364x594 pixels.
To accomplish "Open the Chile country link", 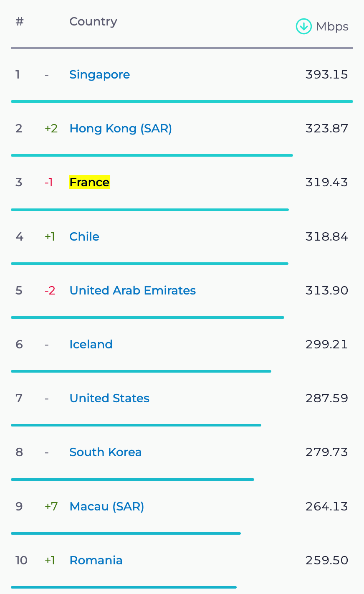I will click(x=84, y=236).
